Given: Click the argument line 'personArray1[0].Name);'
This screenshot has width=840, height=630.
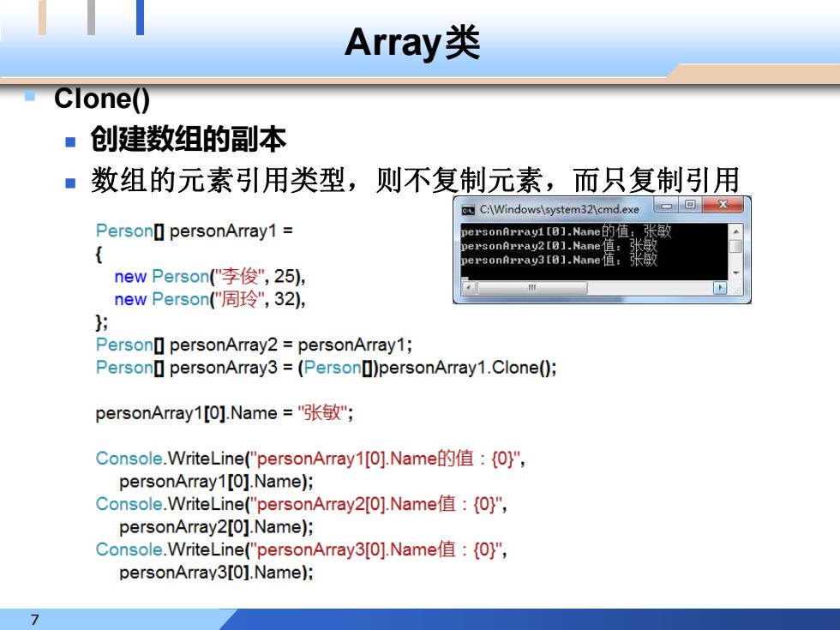Looking at the screenshot, I should [216, 481].
